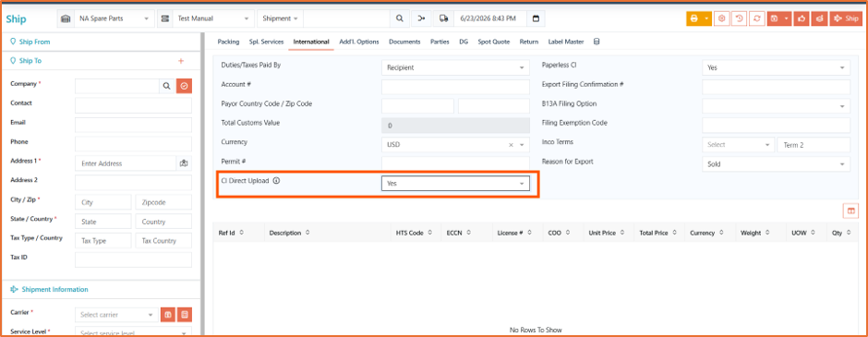Click the refresh arrows icon
Screen dimensions: 868x337
coord(757,18)
